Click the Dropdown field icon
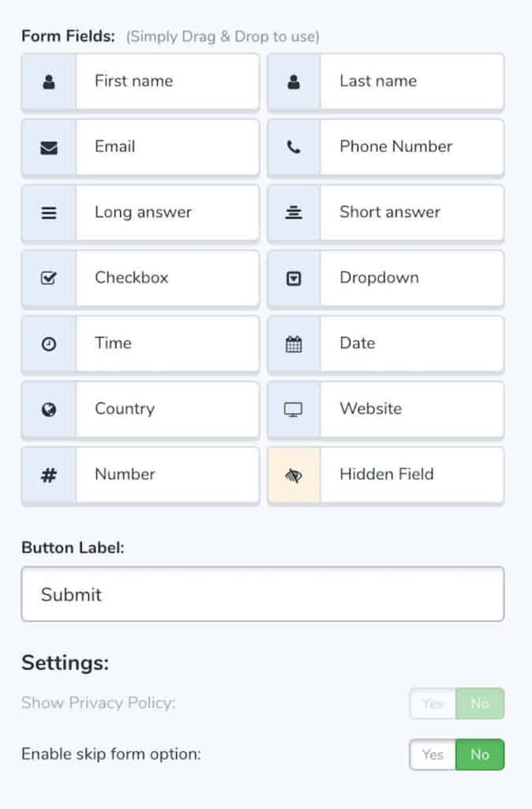The width and height of the screenshot is (532, 809). coord(294,279)
